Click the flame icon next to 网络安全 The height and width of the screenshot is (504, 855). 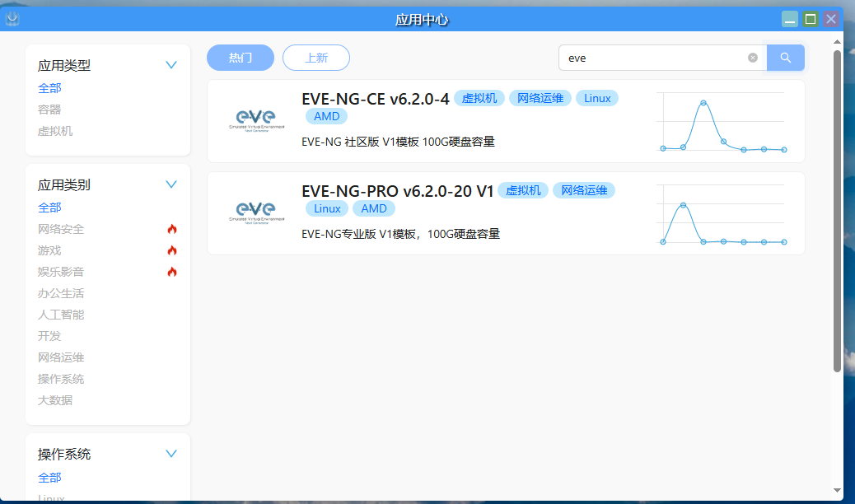(172, 229)
